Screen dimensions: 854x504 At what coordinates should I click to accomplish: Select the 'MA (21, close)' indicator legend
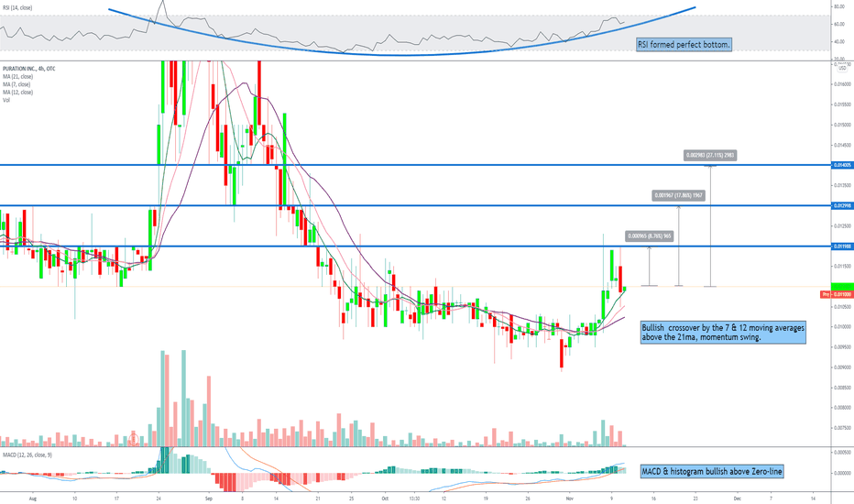18,77
